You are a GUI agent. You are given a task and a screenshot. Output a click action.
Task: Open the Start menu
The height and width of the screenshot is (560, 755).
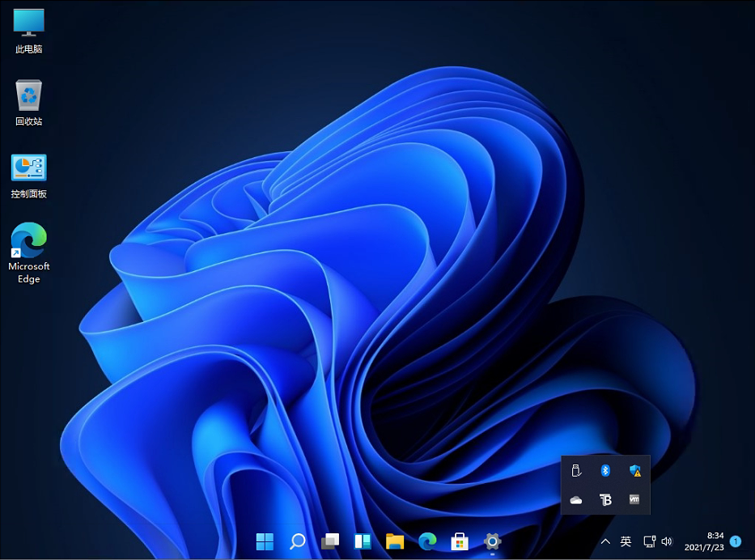click(x=265, y=542)
